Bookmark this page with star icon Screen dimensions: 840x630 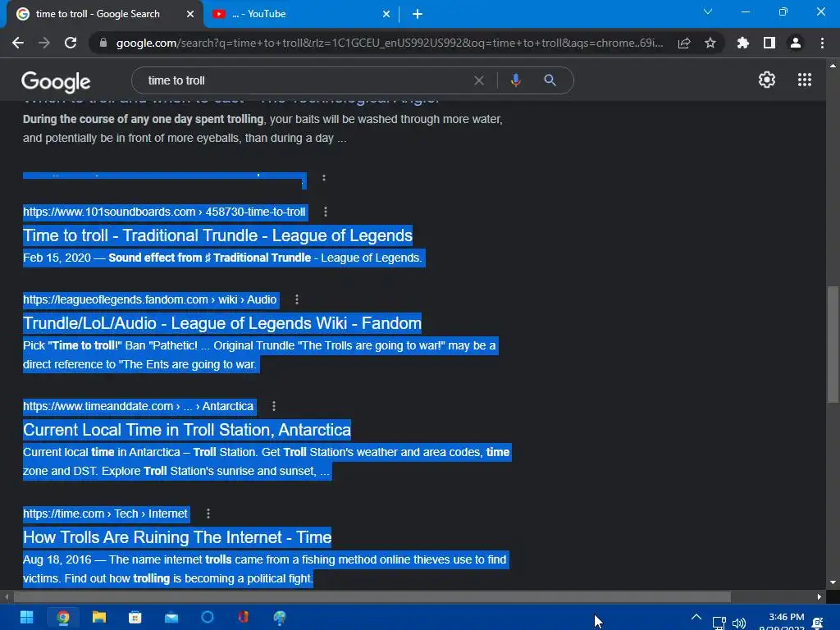point(710,43)
